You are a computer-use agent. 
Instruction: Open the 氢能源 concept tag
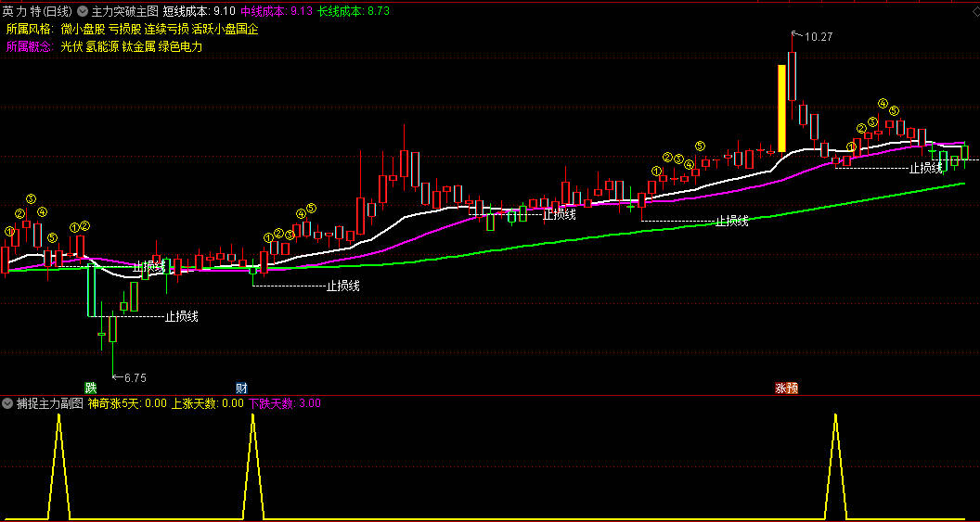point(103,46)
